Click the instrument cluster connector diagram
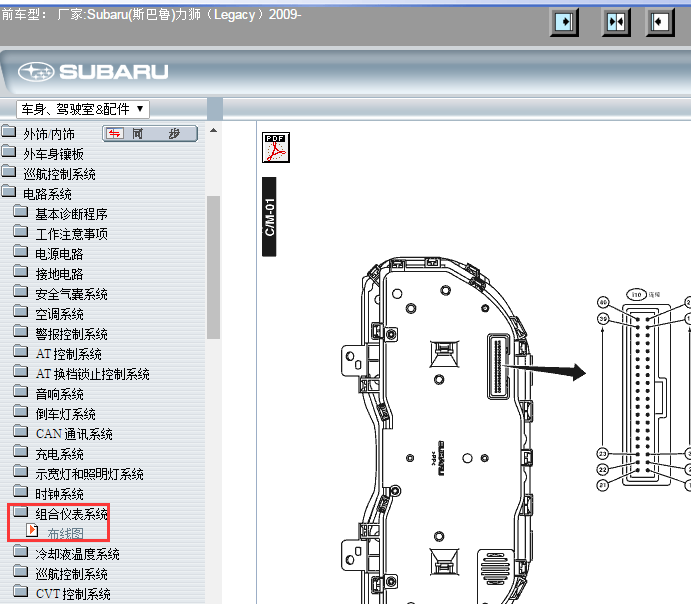 (646, 394)
